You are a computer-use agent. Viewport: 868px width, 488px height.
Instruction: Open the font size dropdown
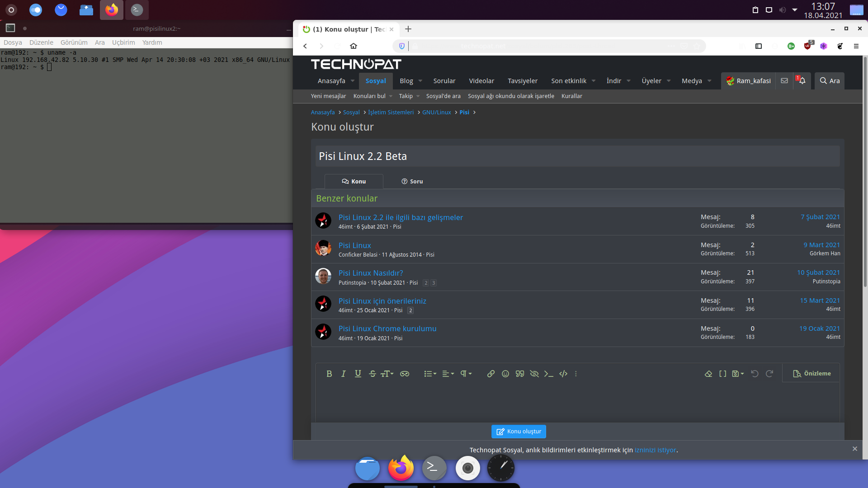[x=387, y=374]
